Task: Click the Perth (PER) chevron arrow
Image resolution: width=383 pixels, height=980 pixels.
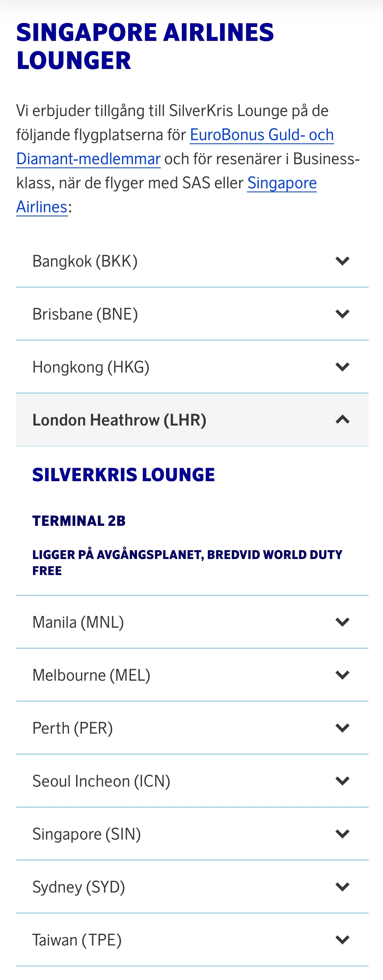Action: pos(342,728)
